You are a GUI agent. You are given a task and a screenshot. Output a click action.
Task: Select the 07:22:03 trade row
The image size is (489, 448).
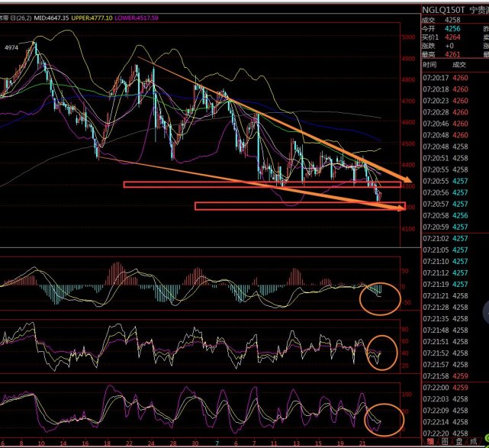pyautogui.click(x=446, y=399)
